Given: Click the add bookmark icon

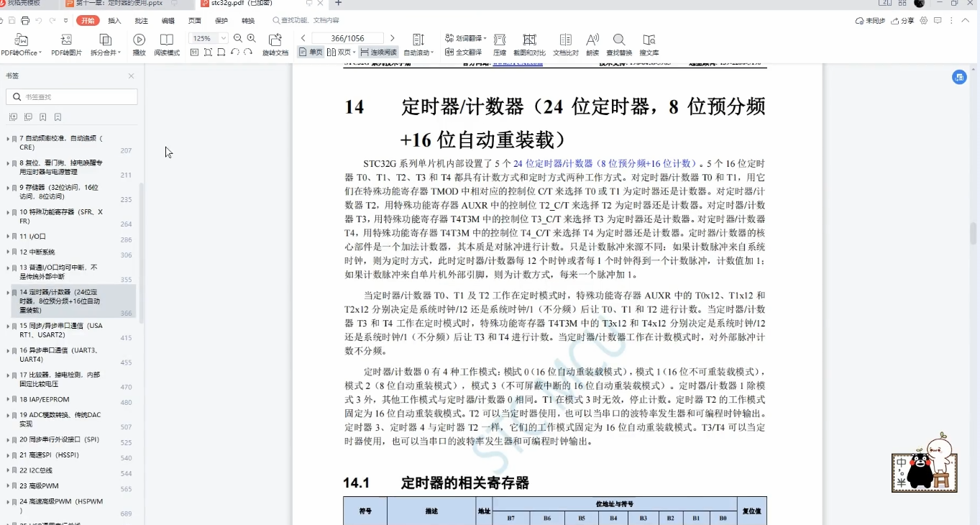Looking at the screenshot, I should click(43, 117).
